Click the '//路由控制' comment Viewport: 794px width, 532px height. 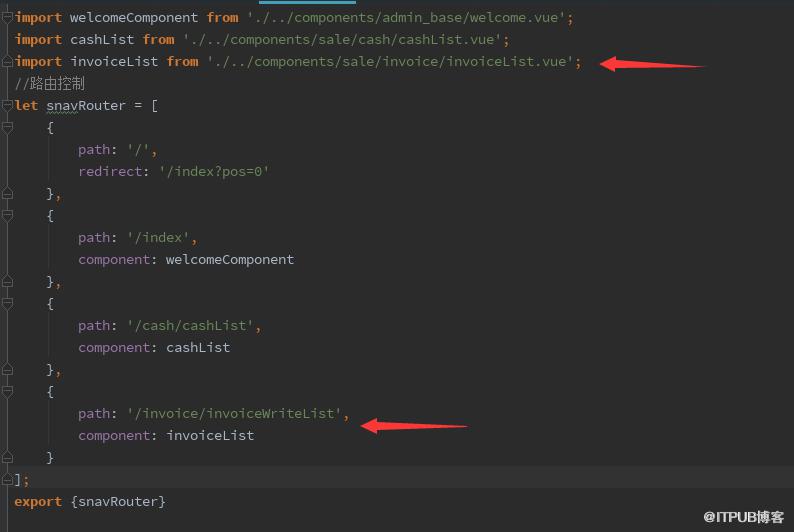click(50, 84)
